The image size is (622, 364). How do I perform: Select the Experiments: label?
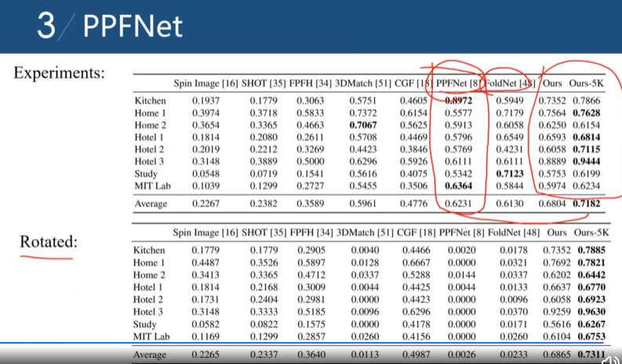point(59,73)
